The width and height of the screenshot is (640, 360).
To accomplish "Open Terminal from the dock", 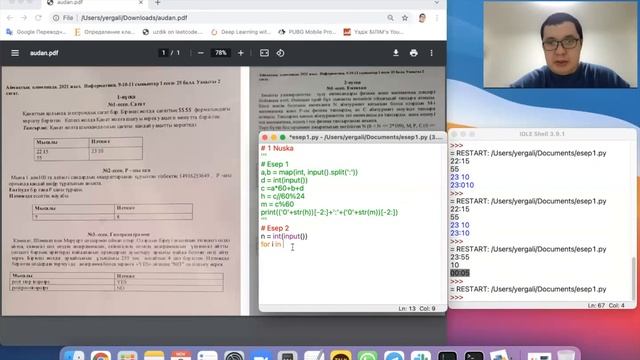I will pos(473,355).
